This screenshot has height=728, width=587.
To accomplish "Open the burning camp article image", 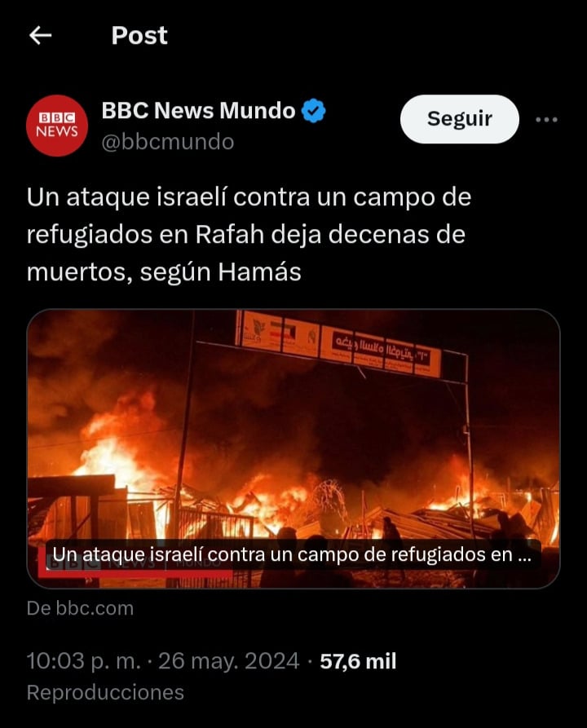I will (x=293, y=448).
